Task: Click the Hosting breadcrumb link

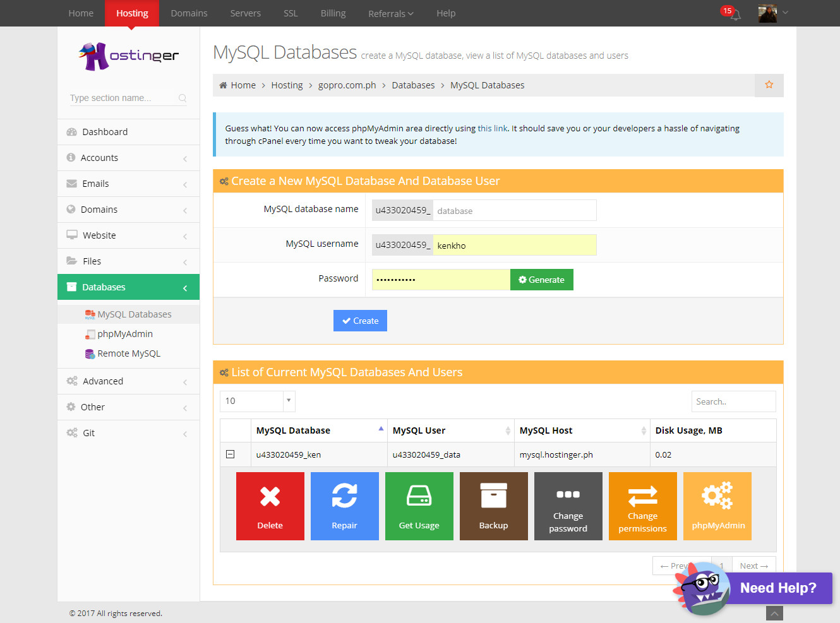Action: 287,85
